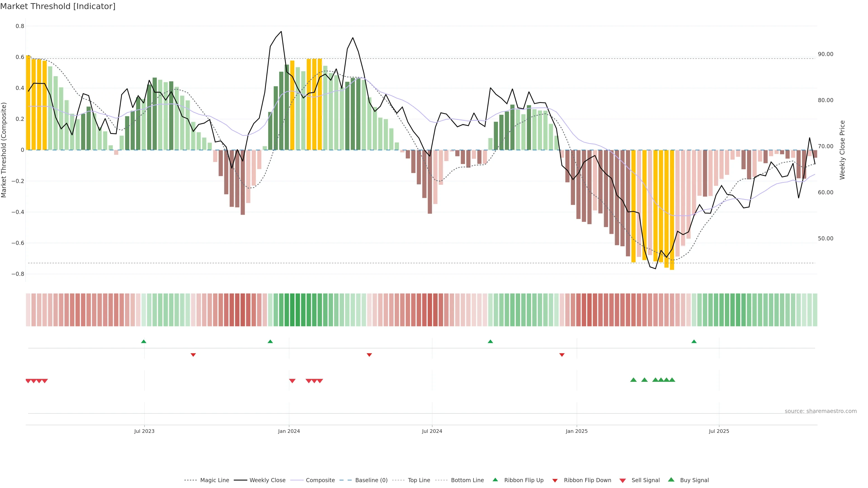
Task: Click the Buy Signal legend triangle icon
Action: [x=671, y=480]
